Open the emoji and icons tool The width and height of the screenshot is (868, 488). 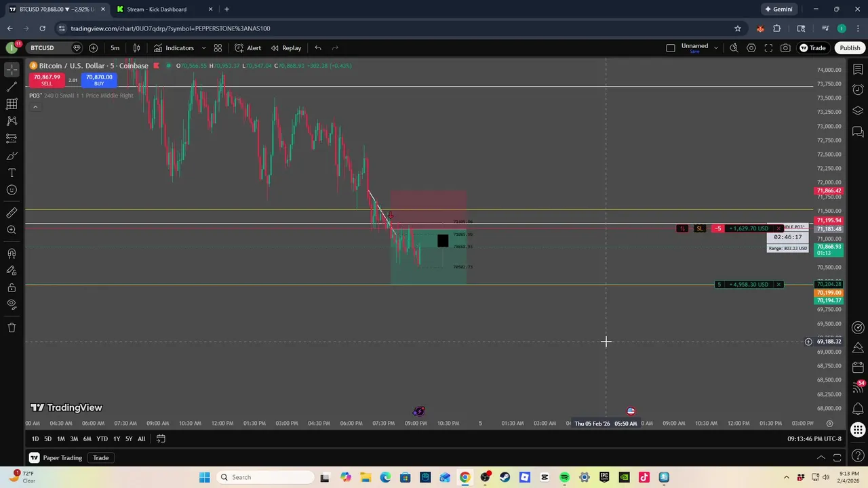point(12,190)
